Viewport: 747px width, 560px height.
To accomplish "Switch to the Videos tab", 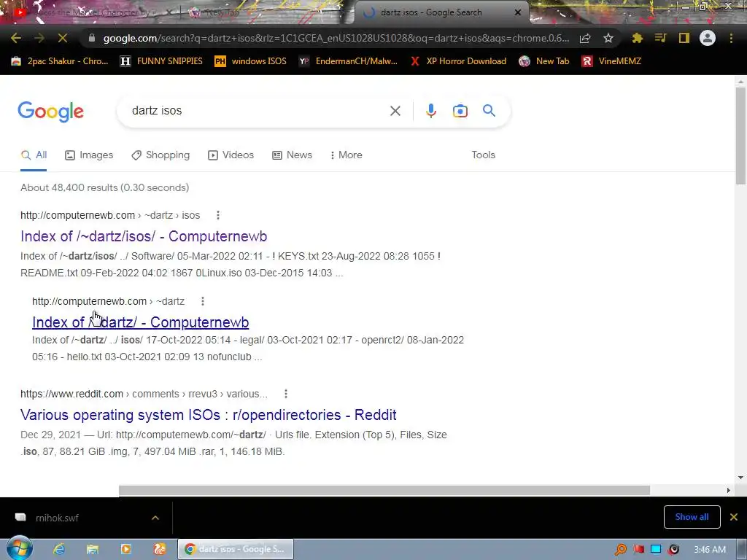I will pyautogui.click(x=231, y=155).
